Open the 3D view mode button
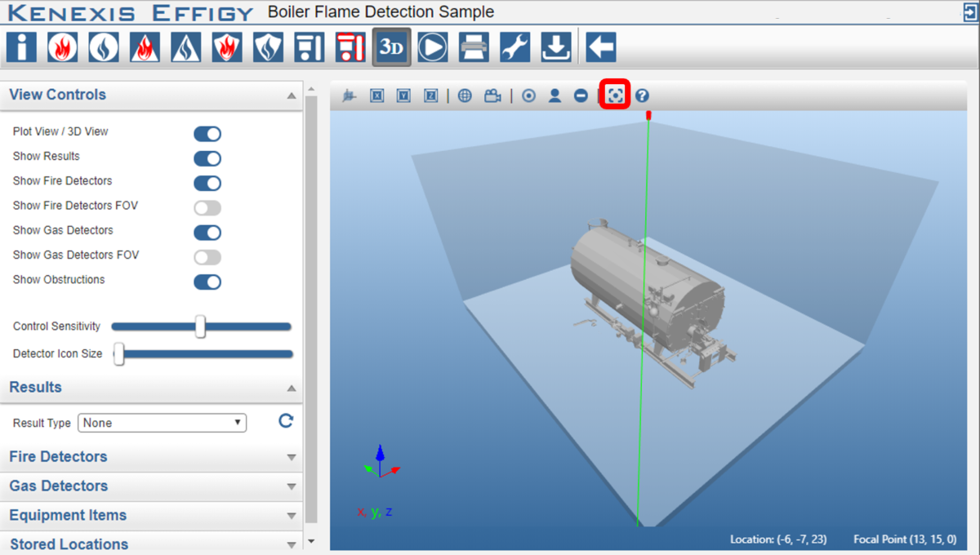The width and height of the screenshot is (980, 555). coord(392,47)
